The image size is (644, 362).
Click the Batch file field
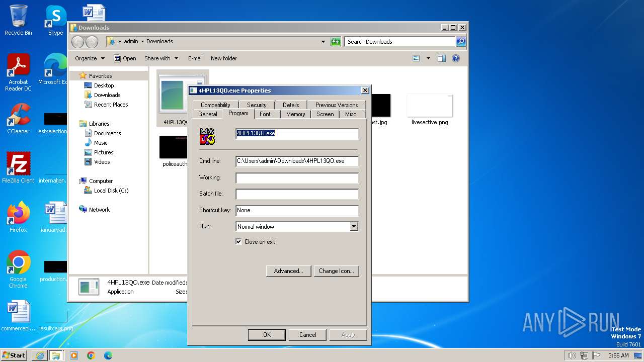297,194
